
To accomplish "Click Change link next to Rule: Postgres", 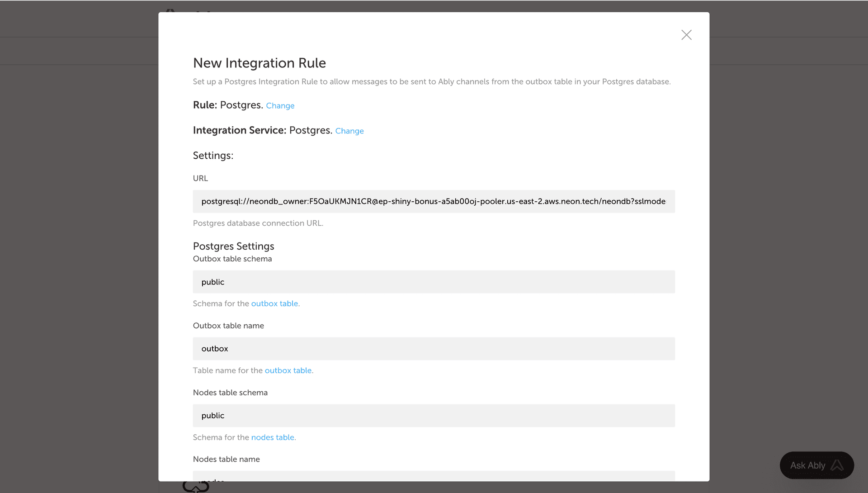I will (x=280, y=105).
